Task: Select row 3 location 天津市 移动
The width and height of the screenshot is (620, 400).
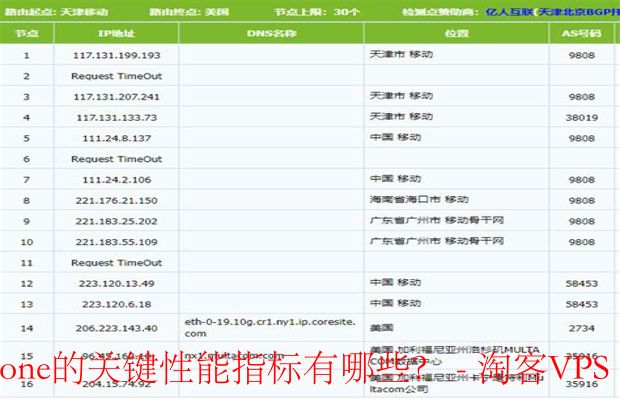Action: 401,96
